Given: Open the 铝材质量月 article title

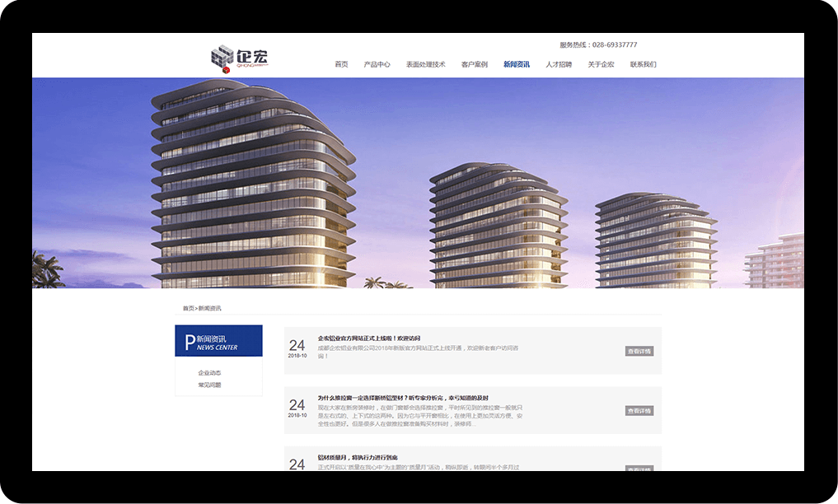Looking at the screenshot, I should coord(358,457).
